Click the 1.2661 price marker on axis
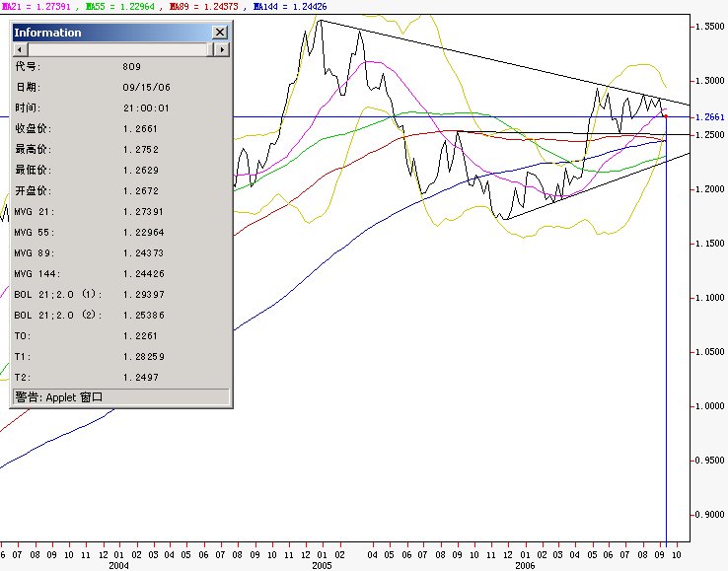728x571 pixels. pyautogui.click(x=709, y=117)
